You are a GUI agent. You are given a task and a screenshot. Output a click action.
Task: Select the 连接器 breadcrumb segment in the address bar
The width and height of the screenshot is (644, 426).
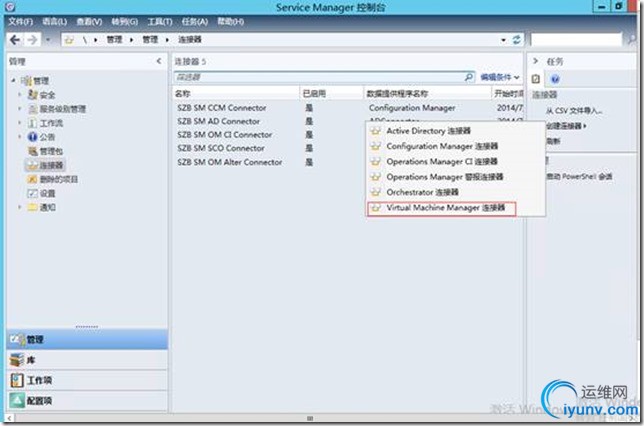pos(190,39)
